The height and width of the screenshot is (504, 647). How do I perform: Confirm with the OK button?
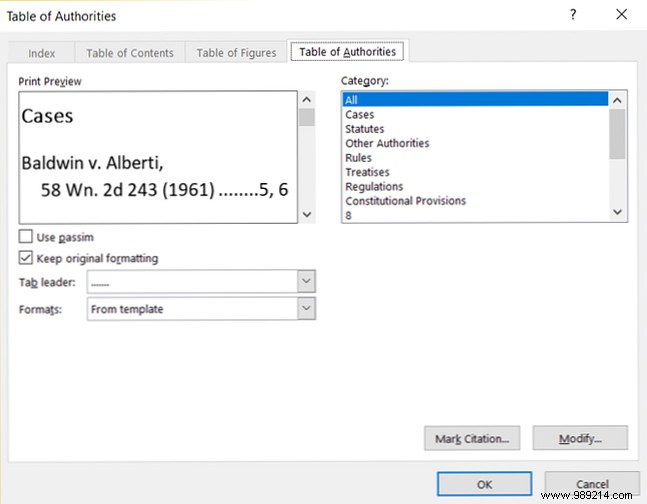click(x=484, y=484)
